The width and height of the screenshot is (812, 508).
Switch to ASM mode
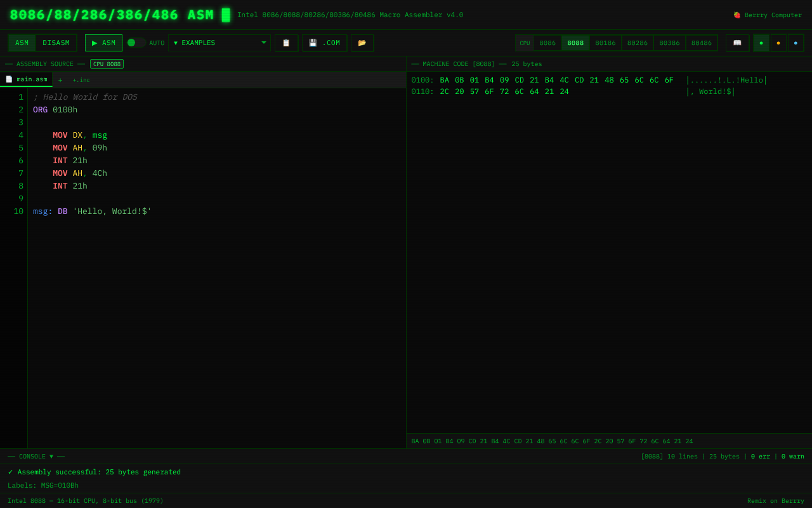click(22, 43)
